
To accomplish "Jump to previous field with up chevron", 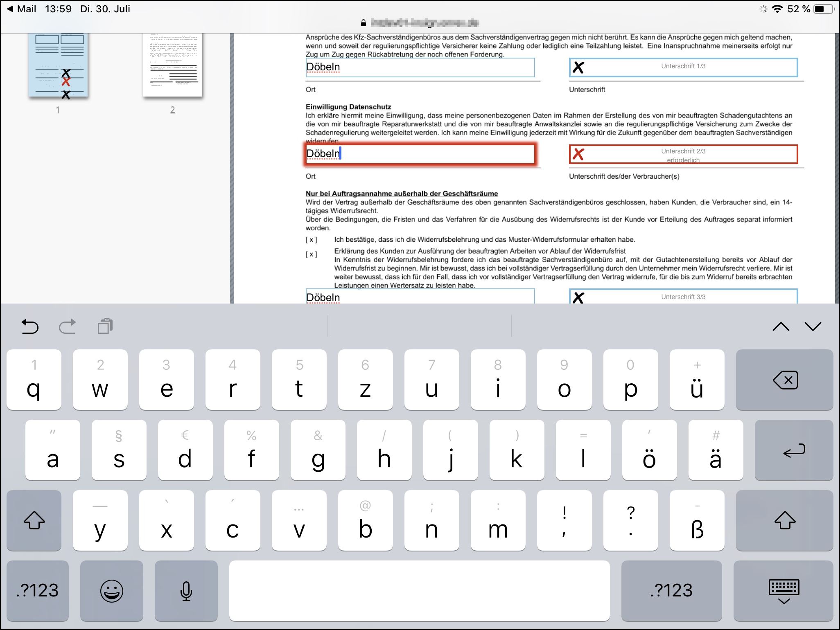I will point(781,326).
